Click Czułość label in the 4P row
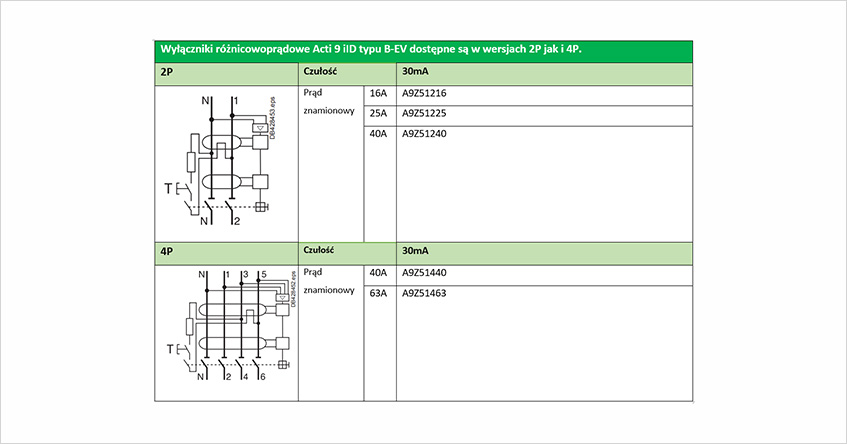 (x=319, y=250)
